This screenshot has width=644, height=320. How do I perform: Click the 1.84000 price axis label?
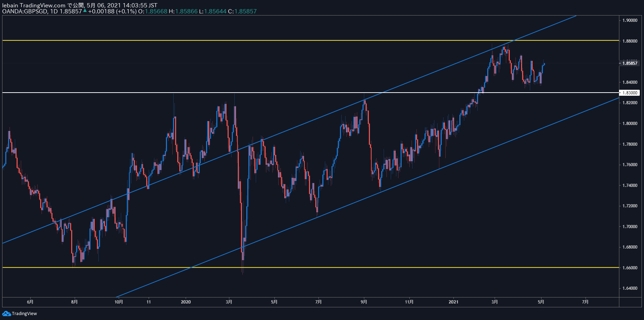point(630,82)
